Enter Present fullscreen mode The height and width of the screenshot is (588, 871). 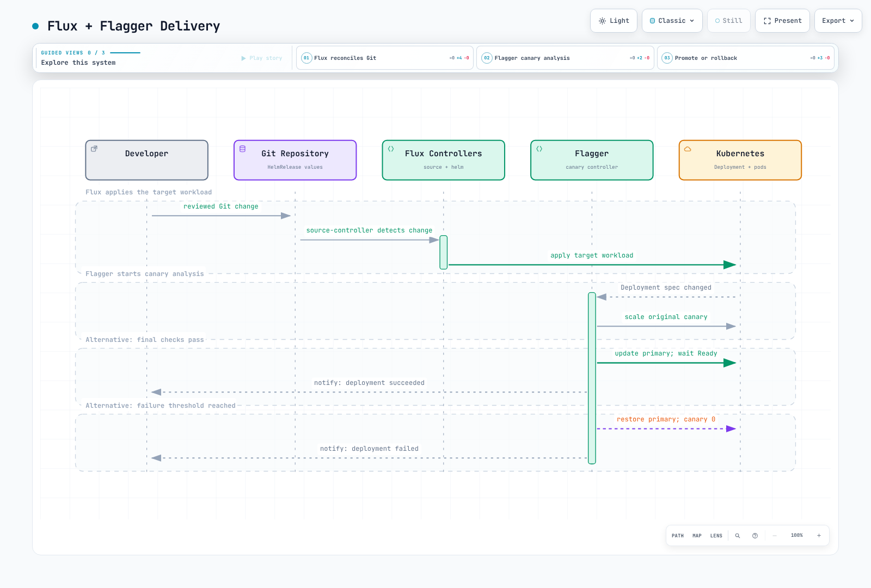click(782, 21)
